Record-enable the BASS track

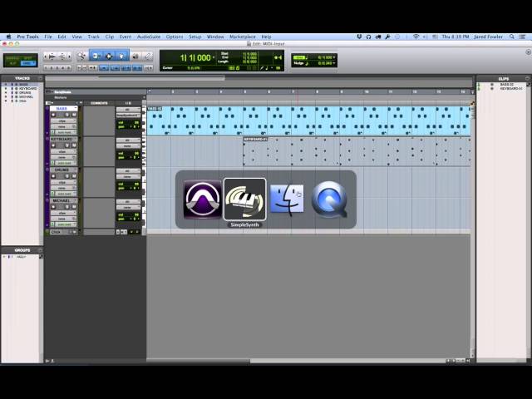(53, 115)
